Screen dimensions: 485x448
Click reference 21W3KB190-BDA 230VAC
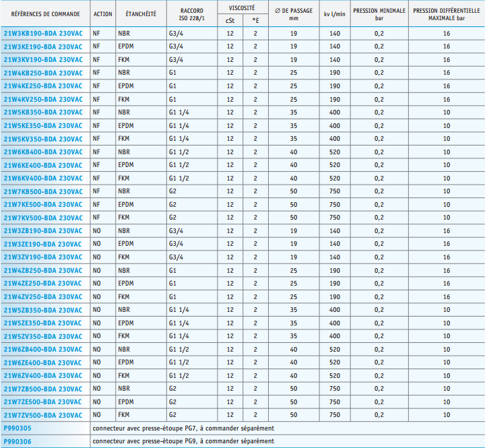[43, 33]
